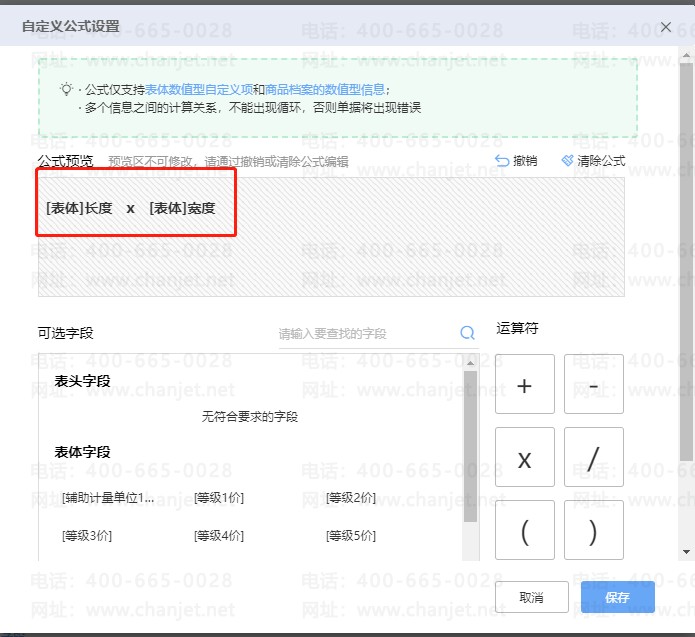Click the dialog scrollbar up arrow
This screenshot has width=695, height=637.
(x=686, y=56)
